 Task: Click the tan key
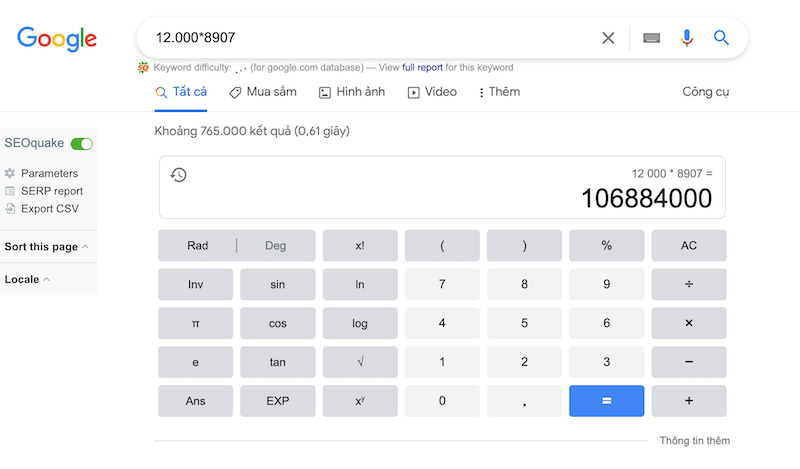coord(278,362)
